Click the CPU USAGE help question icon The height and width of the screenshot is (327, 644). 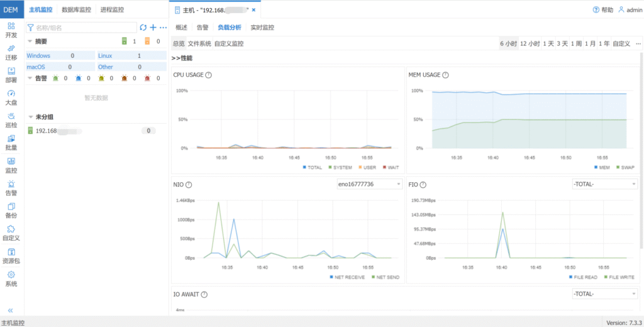click(x=208, y=75)
